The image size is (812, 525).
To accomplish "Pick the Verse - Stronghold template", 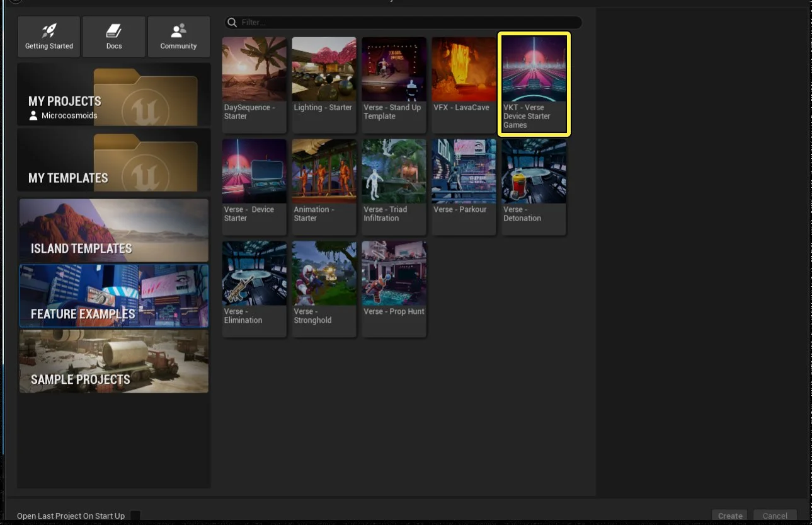I will (x=324, y=289).
